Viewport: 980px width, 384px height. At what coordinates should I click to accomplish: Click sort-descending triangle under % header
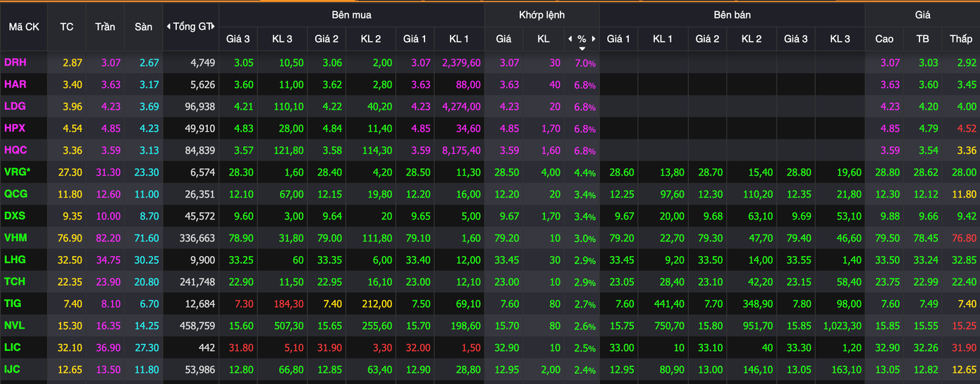pos(582,49)
